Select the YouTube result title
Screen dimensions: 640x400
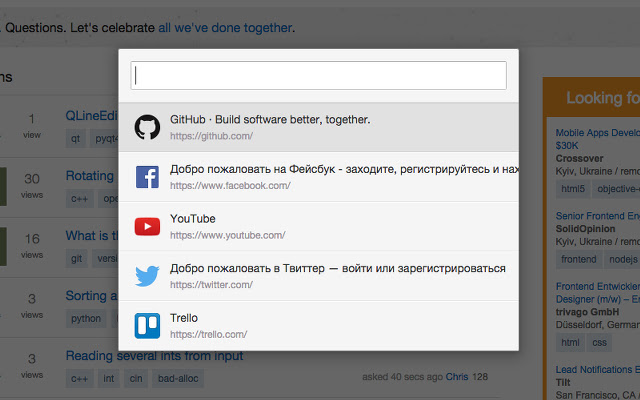pos(193,219)
